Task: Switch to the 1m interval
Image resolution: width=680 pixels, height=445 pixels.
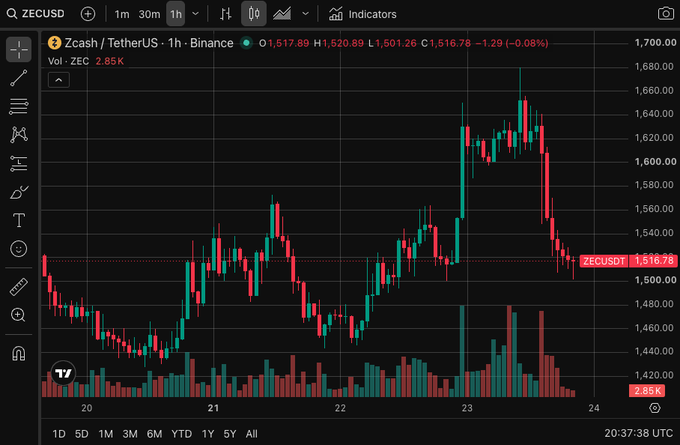Action: click(x=122, y=14)
